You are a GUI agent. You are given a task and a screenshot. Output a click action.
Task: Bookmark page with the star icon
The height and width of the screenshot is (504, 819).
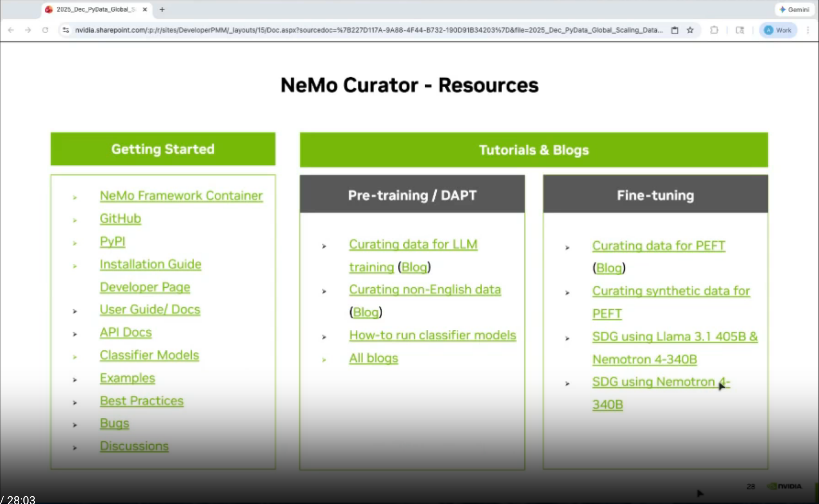(x=690, y=30)
